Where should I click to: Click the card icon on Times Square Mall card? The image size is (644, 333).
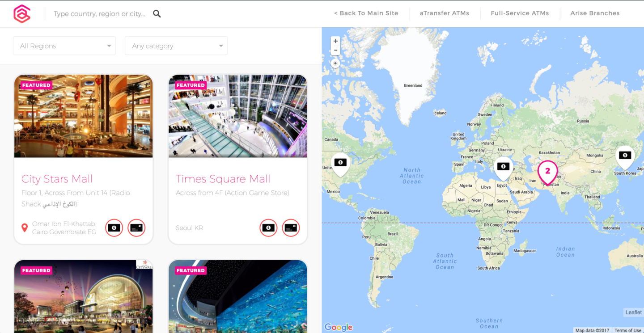[x=291, y=228]
